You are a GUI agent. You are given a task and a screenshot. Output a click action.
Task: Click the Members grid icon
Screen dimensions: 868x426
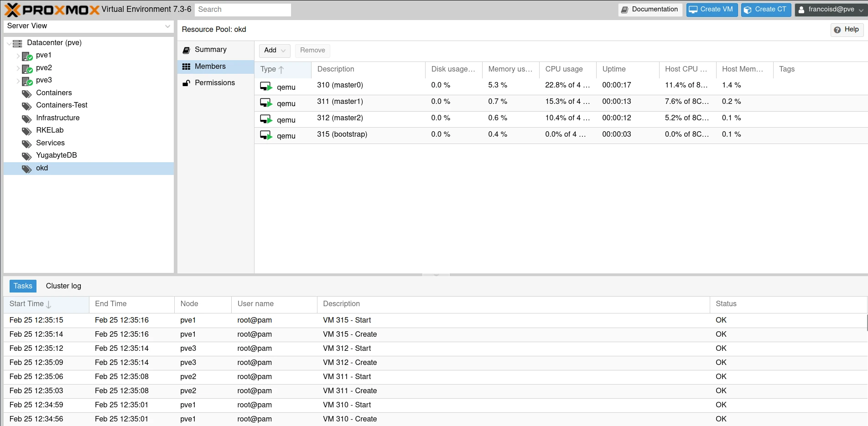click(x=186, y=67)
